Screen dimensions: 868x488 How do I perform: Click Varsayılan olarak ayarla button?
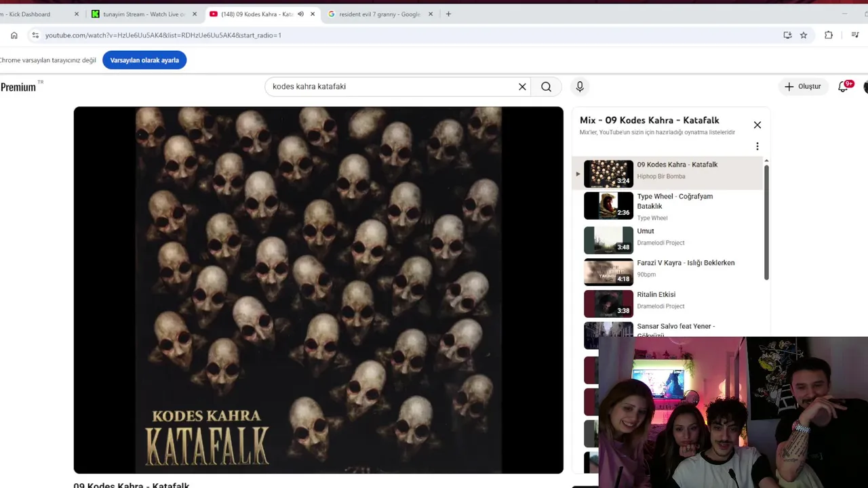tap(144, 60)
